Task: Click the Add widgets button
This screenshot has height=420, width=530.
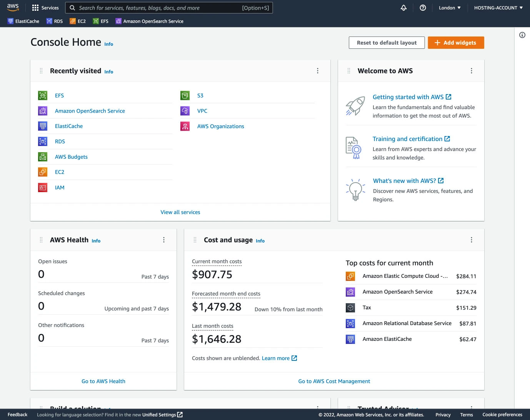Action: (456, 43)
